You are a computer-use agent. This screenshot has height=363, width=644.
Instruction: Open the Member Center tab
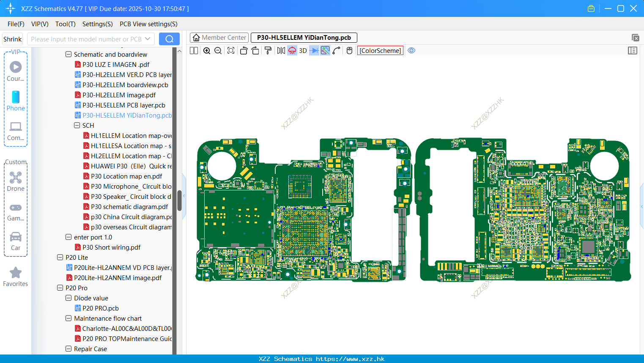coord(219,38)
